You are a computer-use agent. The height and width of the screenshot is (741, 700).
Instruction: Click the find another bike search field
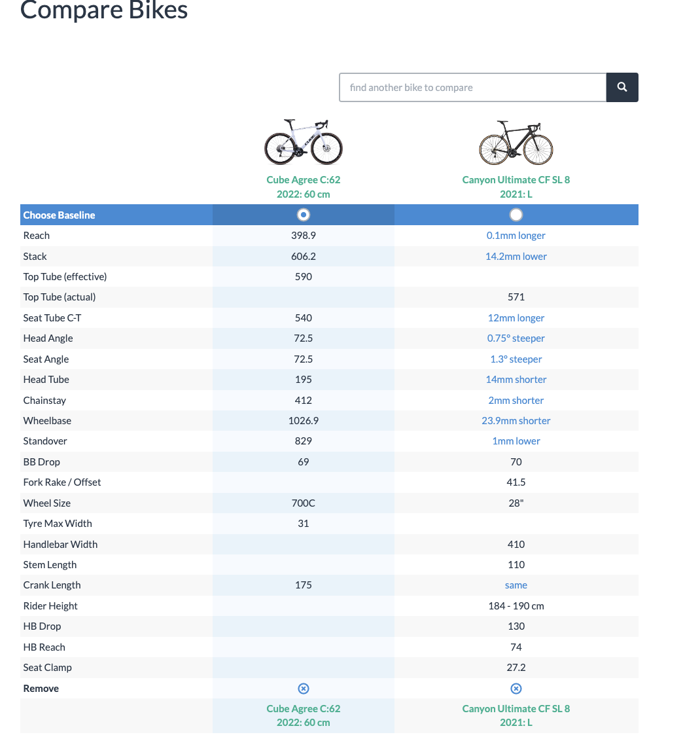pos(472,87)
